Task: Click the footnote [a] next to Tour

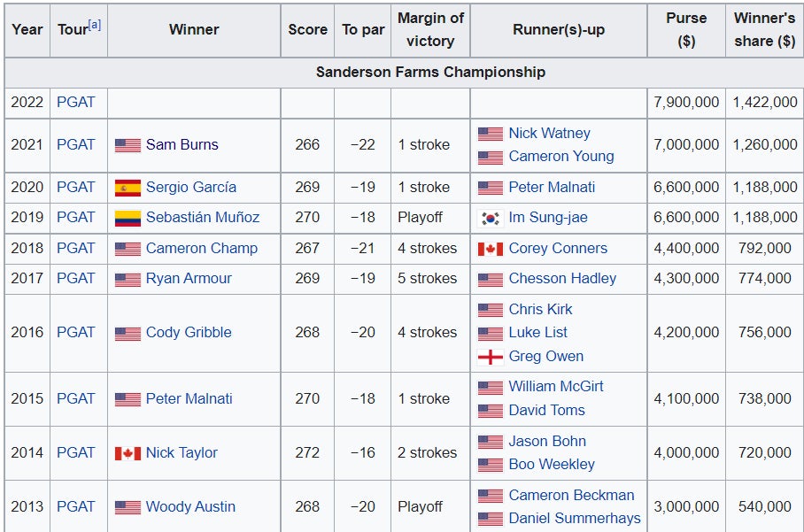Action: pos(95,25)
